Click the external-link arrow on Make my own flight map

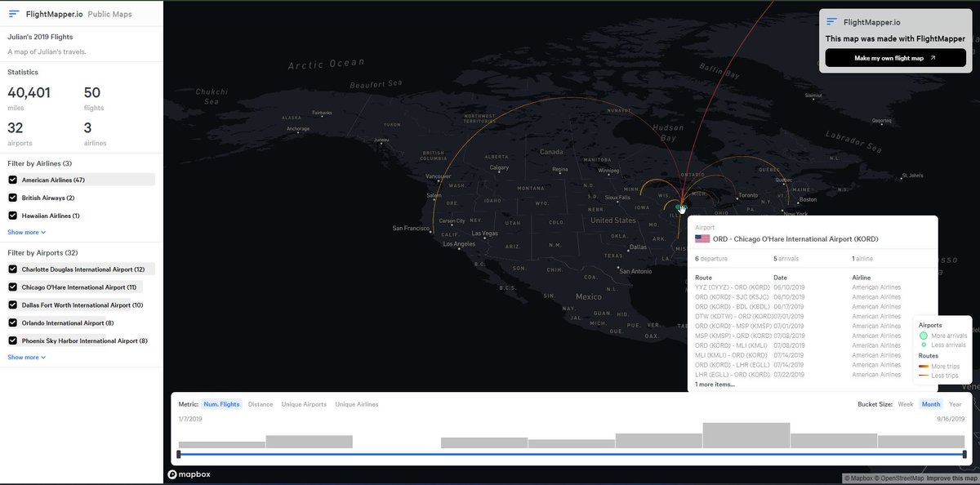[933, 58]
